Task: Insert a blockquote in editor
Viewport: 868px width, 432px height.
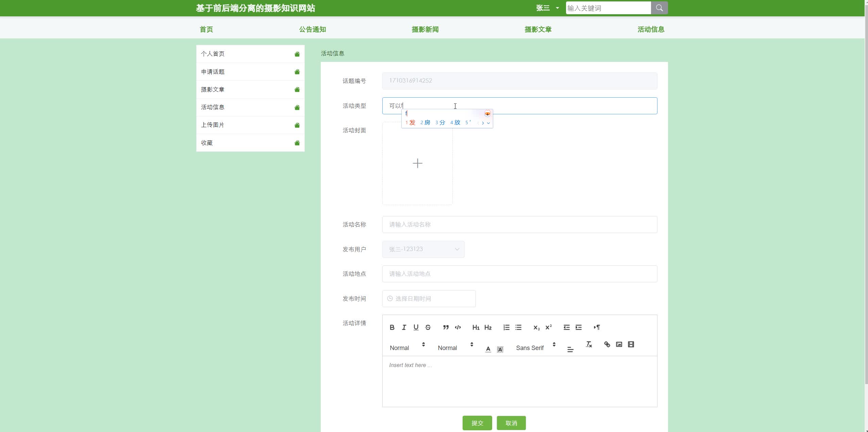Action: [446, 327]
